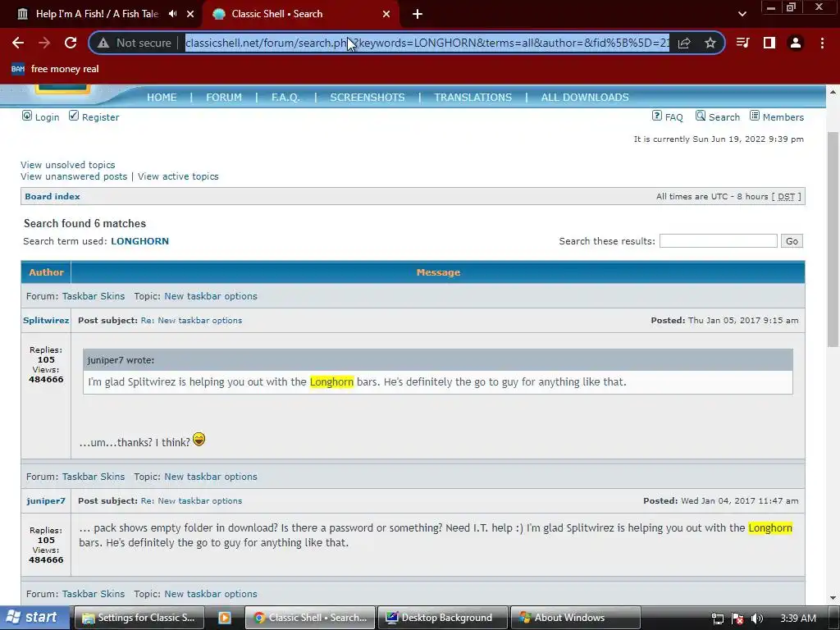This screenshot has width=840, height=630.
Task: Mute the Help I'm A Fish tab audio
Action: pyautogui.click(x=172, y=14)
